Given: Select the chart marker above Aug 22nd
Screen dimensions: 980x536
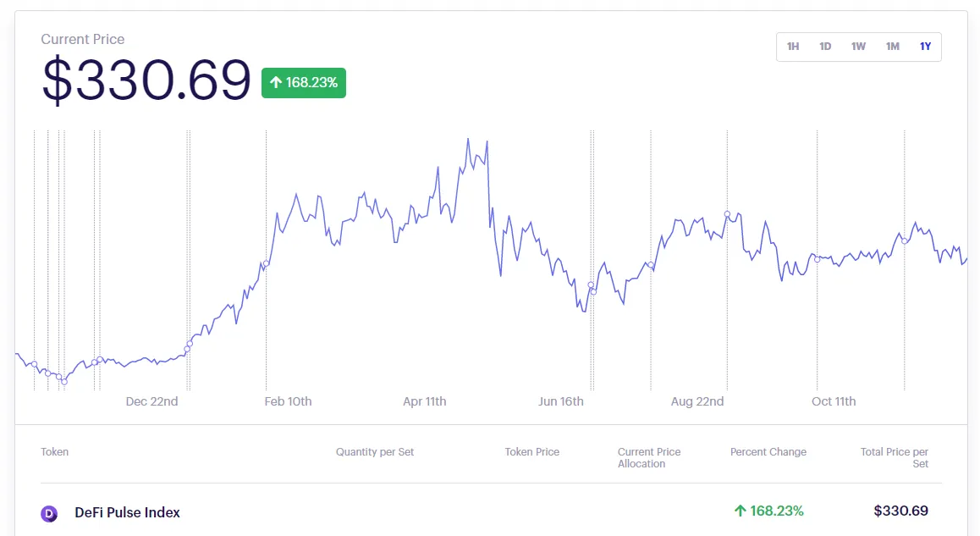Looking at the screenshot, I should [727, 214].
